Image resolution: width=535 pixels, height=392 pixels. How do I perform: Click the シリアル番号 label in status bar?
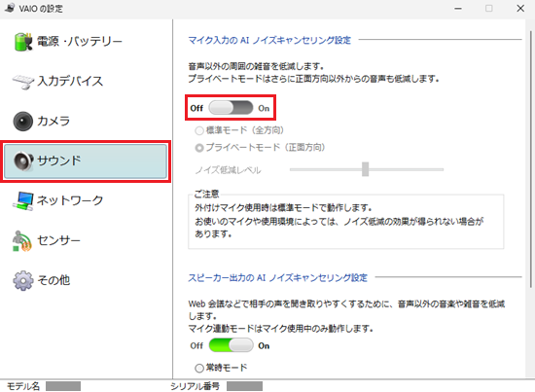195,386
